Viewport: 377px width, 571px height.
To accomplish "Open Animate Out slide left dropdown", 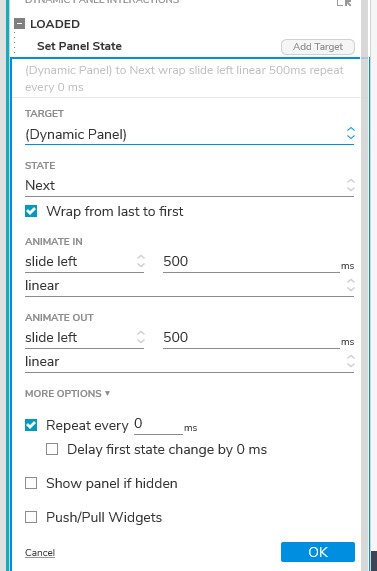I will tap(84, 337).
